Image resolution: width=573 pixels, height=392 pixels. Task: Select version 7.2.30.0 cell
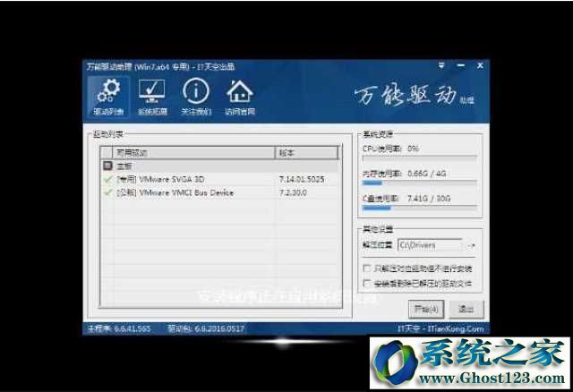(293, 192)
